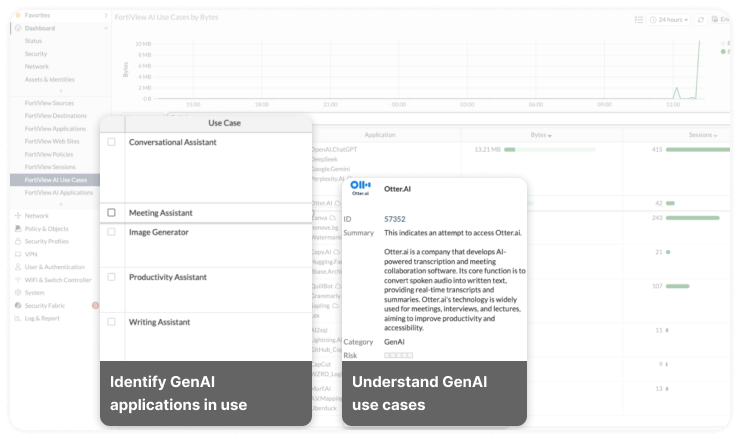
Task: Click the Policy & Objects icon
Action: point(18,228)
